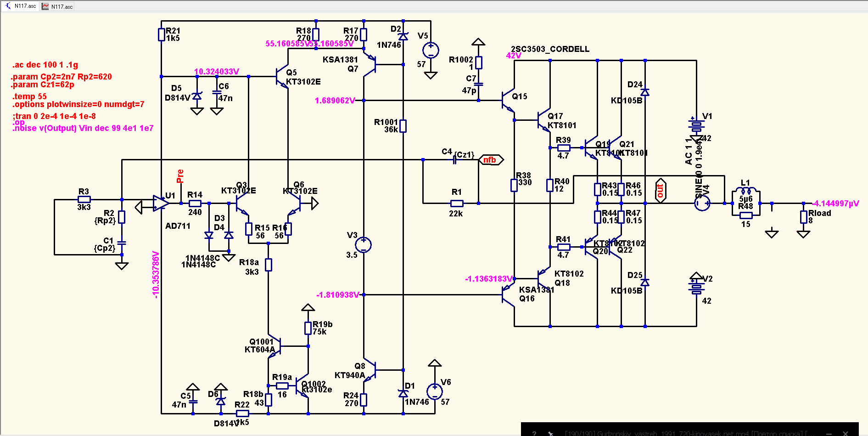Click the -10.353786V vertical voltage readout
868x436 pixels.
[x=156, y=275]
